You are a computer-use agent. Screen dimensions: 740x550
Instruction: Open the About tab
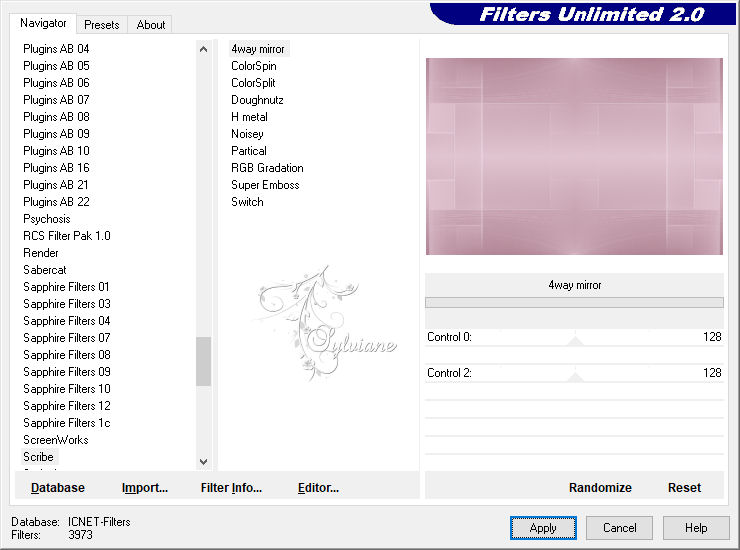point(151,25)
